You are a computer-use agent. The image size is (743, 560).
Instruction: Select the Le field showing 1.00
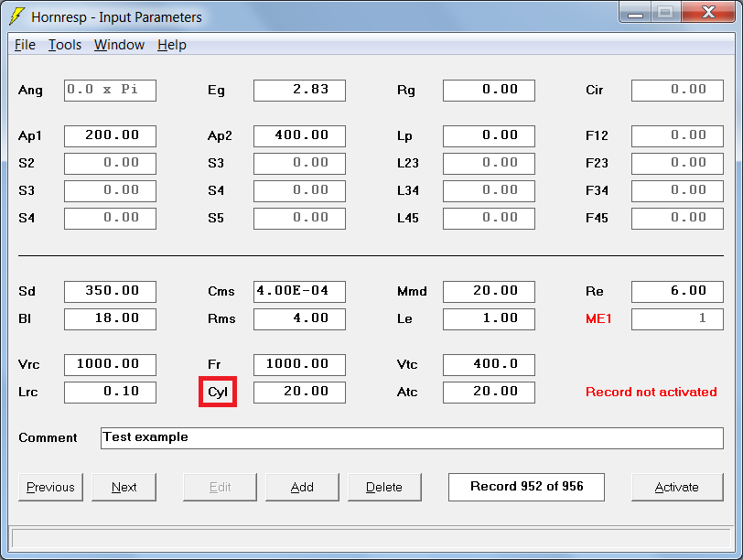(489, 318)
